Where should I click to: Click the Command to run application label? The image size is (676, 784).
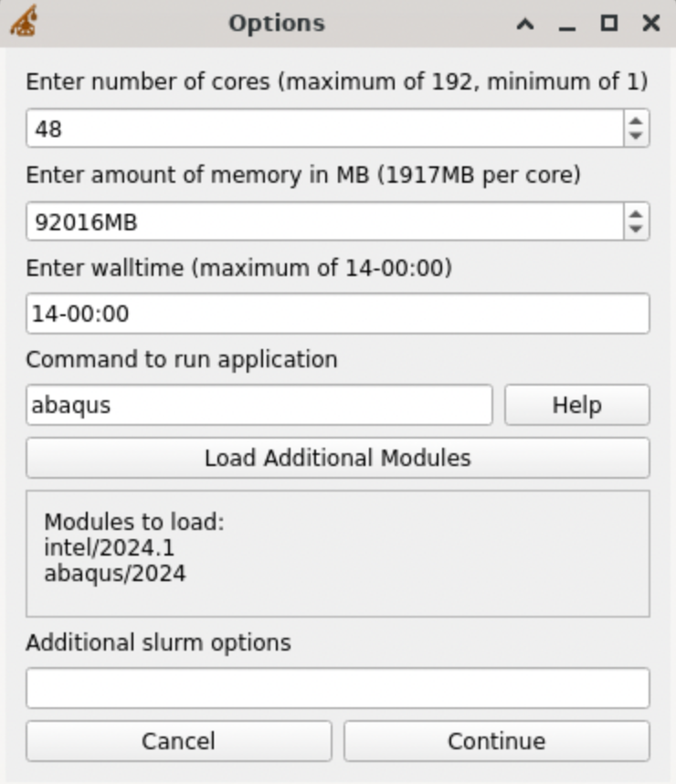[182, 359]
